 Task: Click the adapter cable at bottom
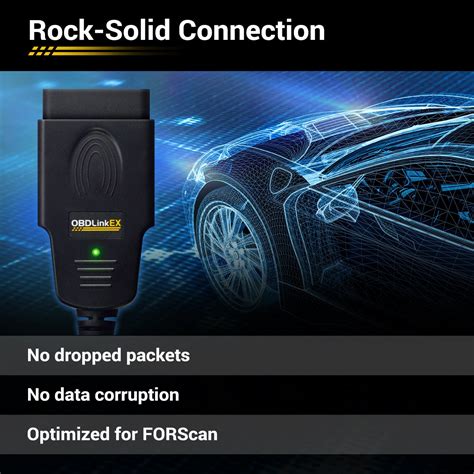[98, 322]
